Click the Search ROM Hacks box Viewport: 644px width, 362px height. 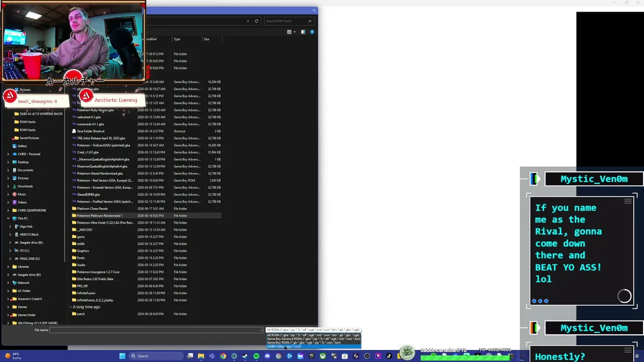tap(288, 21)
